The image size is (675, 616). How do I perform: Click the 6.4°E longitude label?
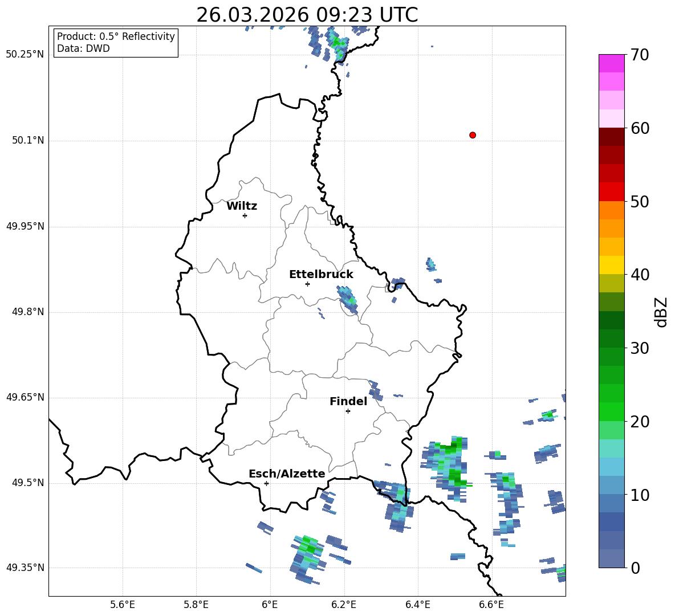coord(417,605)
